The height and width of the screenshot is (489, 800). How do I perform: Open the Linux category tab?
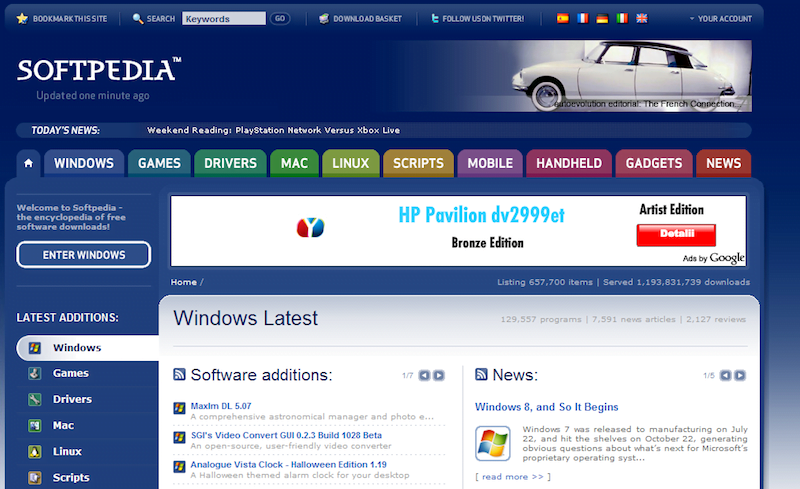click(351, 163)
